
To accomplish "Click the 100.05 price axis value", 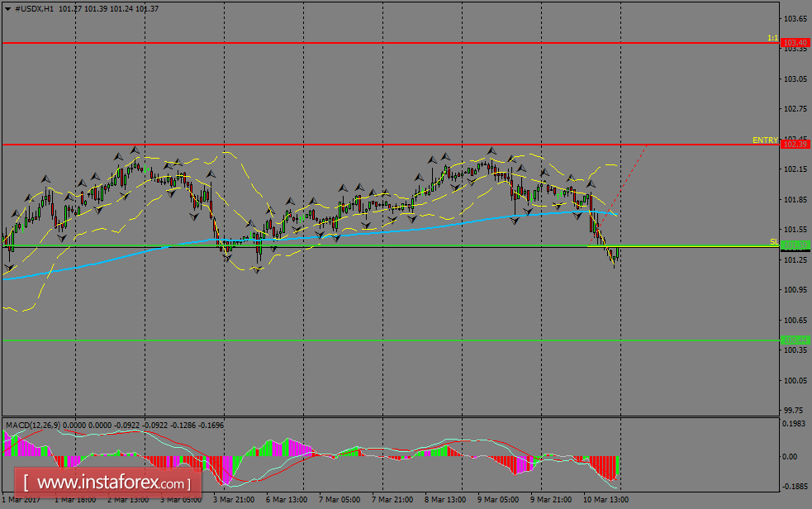I will [x=795, y=381].
